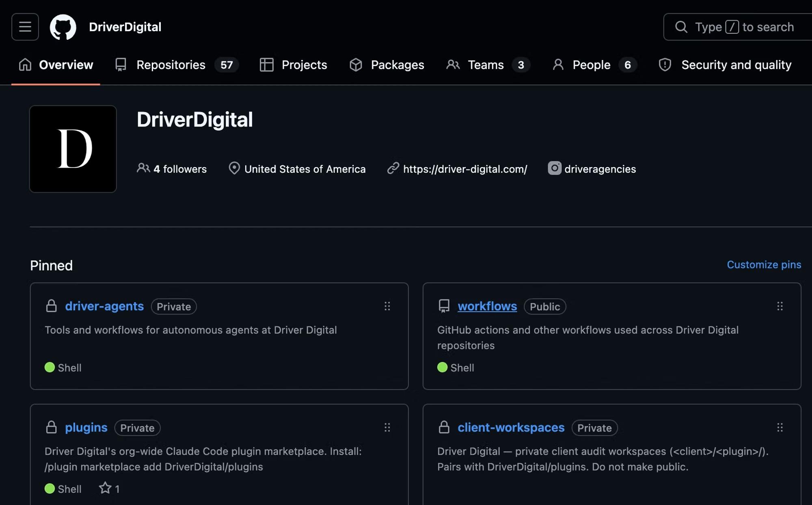Click the Pinned section heading
The width and height of the screenshot is (812, 505).
coord(51,266)
